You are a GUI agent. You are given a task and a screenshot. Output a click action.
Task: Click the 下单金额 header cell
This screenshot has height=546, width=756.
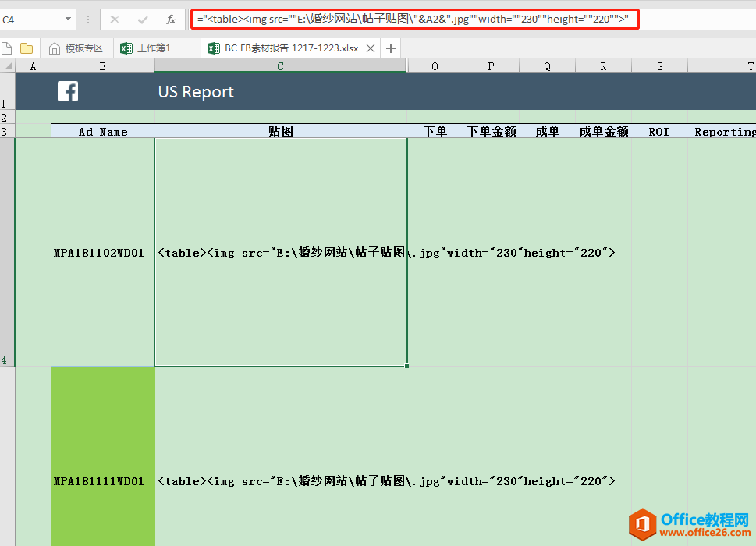pos(492,132)
